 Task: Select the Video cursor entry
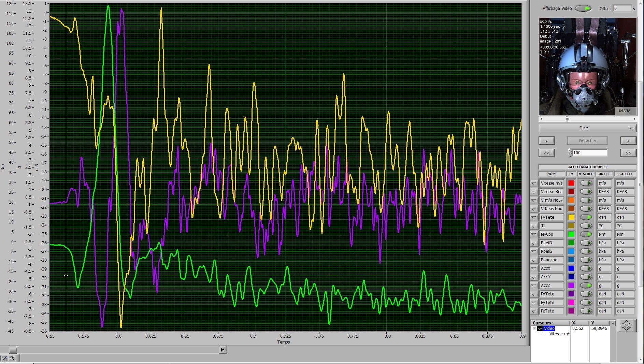click(x=549, y=329)
